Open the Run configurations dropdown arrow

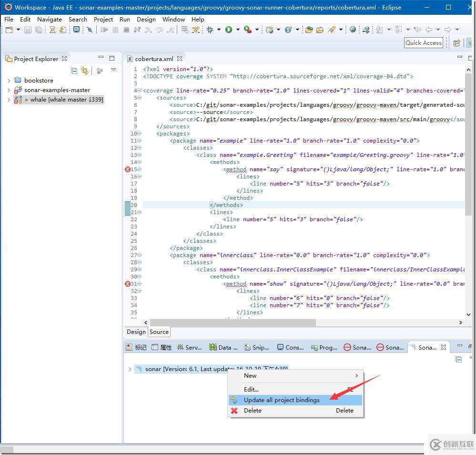coord(238,30)
